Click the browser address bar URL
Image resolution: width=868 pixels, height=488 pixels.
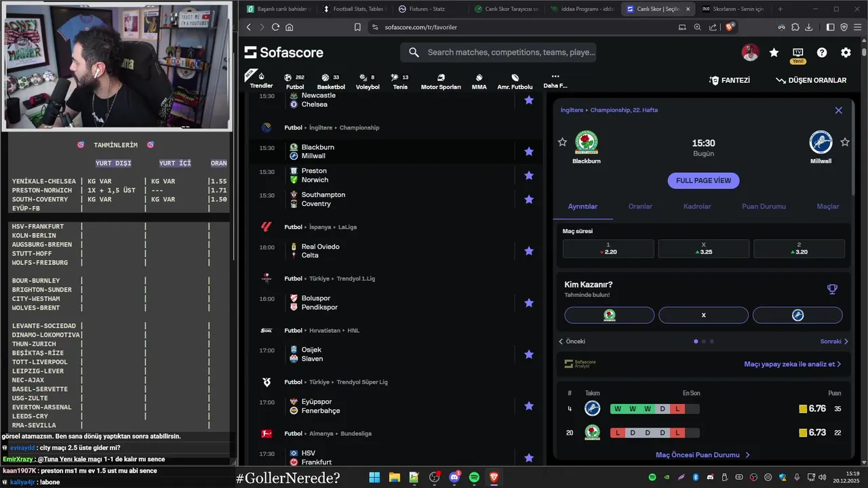(420, 27)
